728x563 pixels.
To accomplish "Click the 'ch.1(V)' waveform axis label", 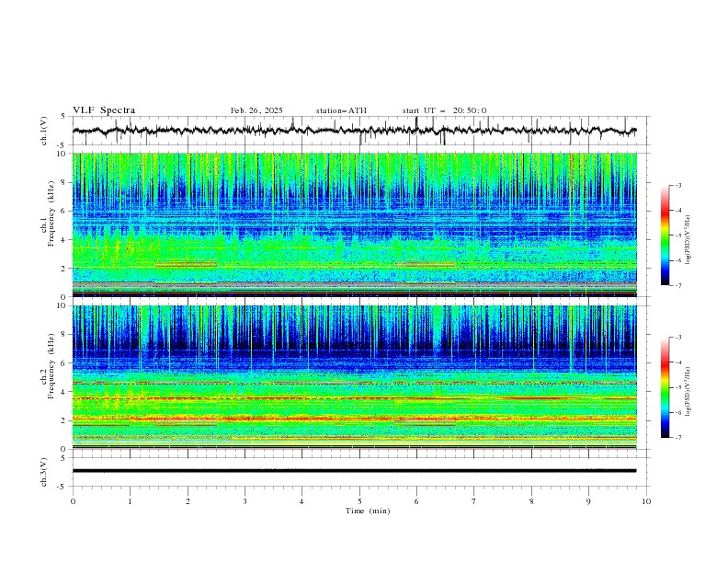I will (x=44, y=131).
